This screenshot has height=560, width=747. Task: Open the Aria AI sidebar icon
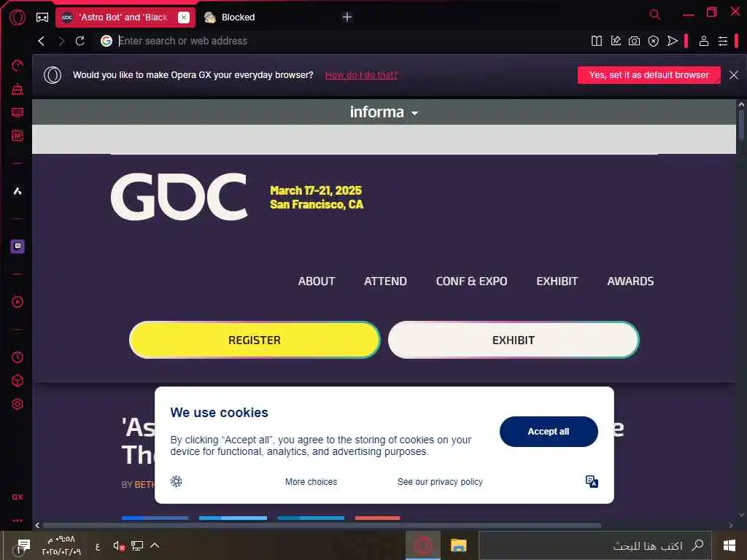tap(18, 192)
